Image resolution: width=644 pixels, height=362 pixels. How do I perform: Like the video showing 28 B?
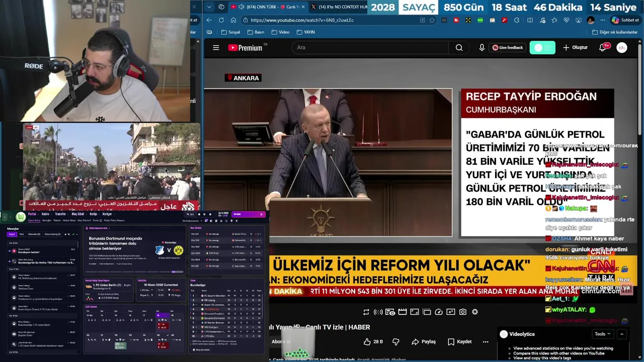coord(373,342)
